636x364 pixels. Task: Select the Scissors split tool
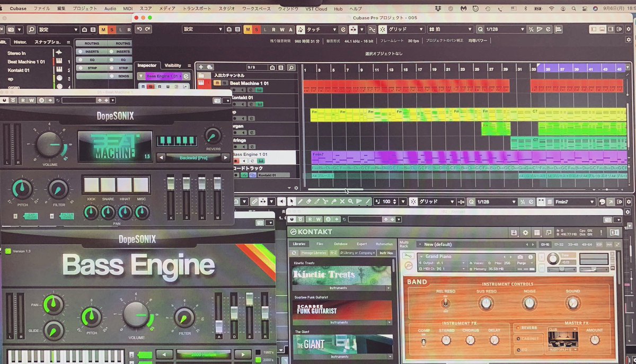[x=325, y=201]
